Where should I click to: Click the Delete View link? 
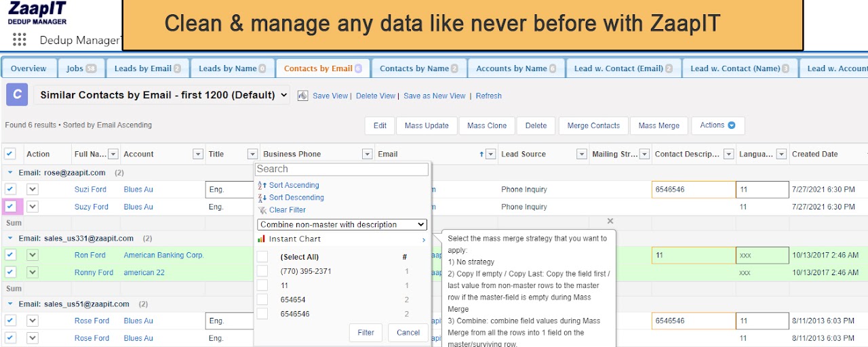click(x=376, y=96)
